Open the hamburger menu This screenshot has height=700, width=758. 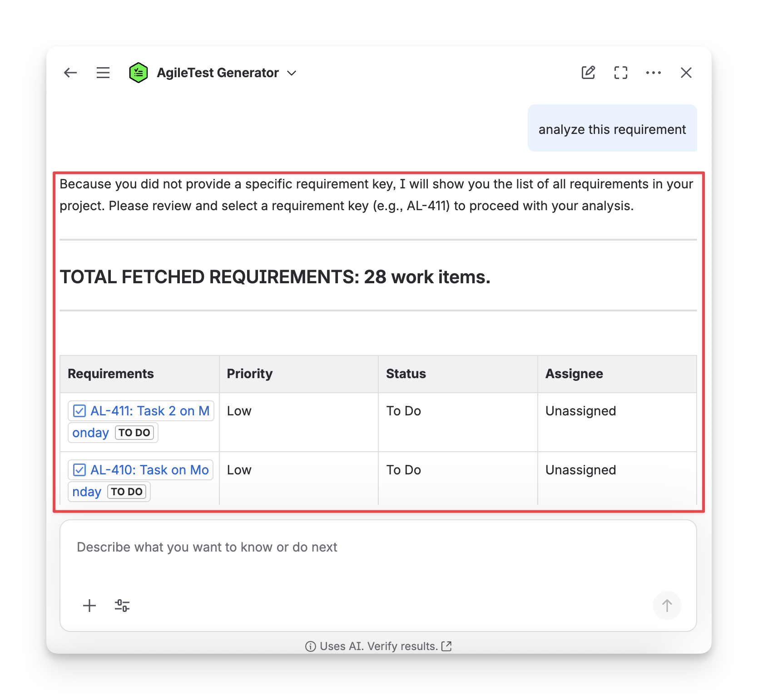click(103, 73)
